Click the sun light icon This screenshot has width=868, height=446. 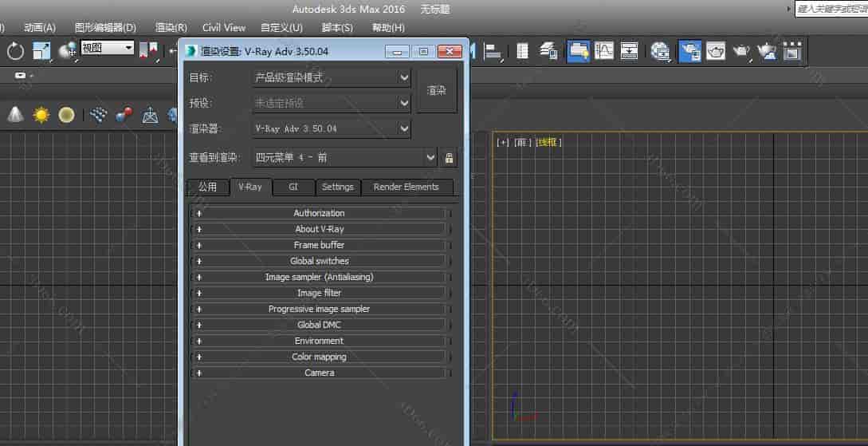coord(41,115)
